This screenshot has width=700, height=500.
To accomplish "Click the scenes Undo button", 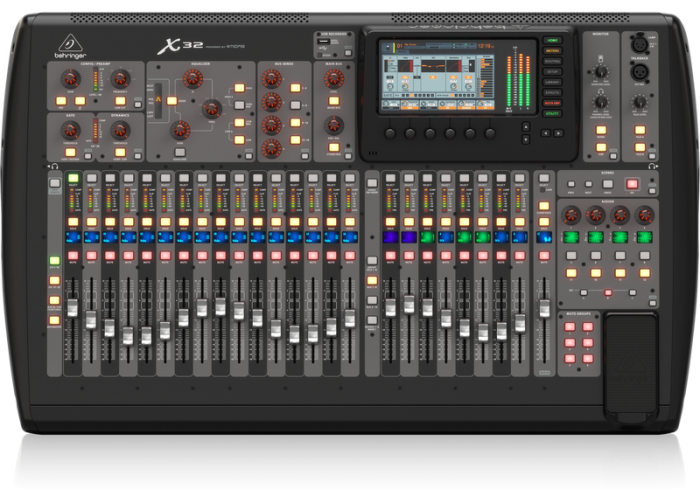I will point(608,184).
